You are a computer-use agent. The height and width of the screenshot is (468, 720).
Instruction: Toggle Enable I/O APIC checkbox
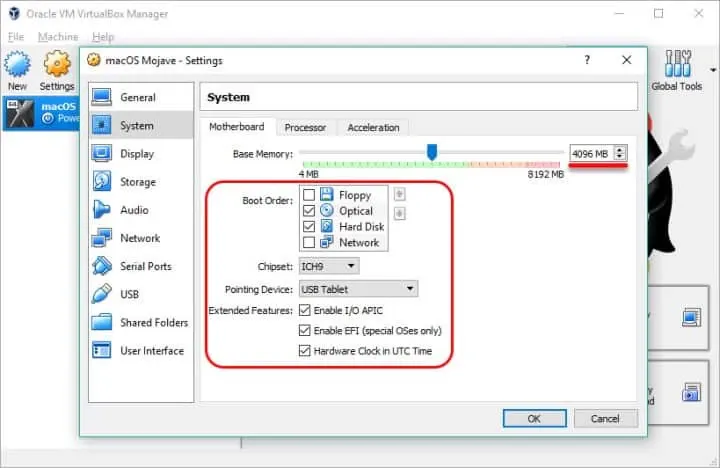(x=304, y=310)
